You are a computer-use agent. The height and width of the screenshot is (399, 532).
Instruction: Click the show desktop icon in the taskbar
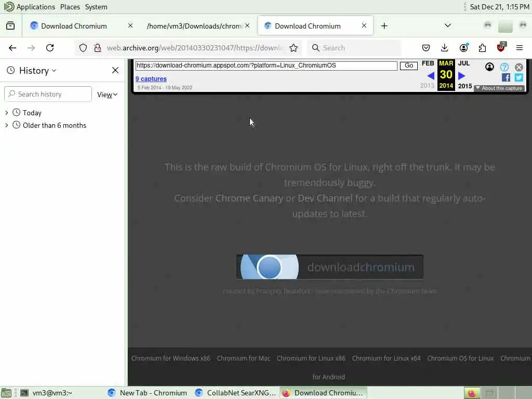[6, 393]
